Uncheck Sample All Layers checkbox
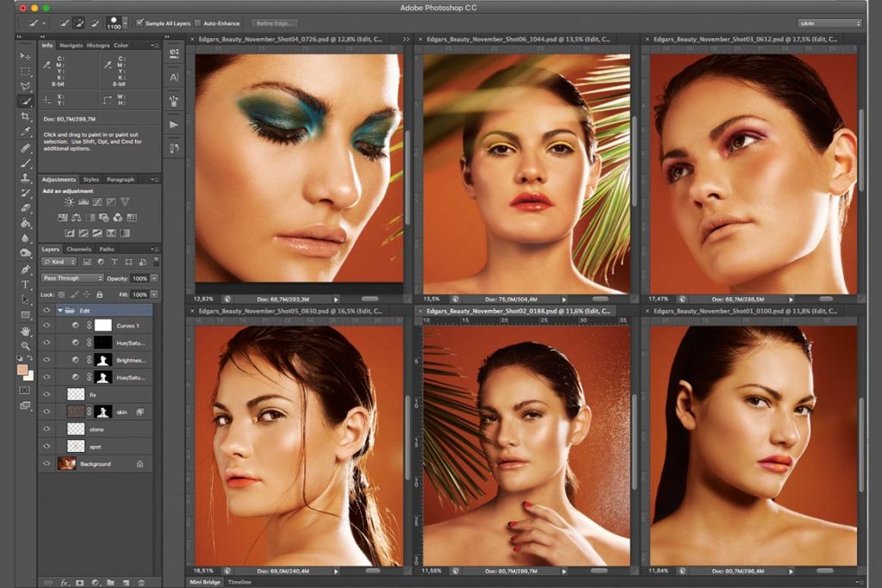 pos(140,23)
